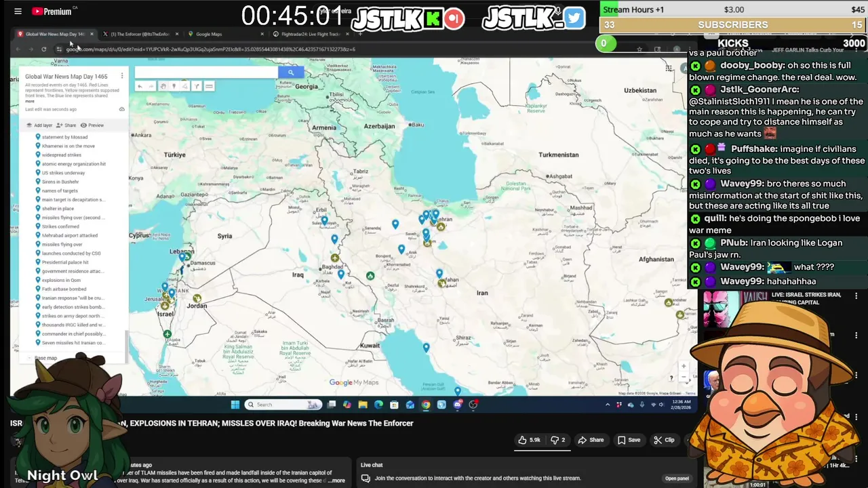The height and width of the screenshot is (488, 868).
Task: Select 'Sirens in Bushehr' list item
Action: 60,182
